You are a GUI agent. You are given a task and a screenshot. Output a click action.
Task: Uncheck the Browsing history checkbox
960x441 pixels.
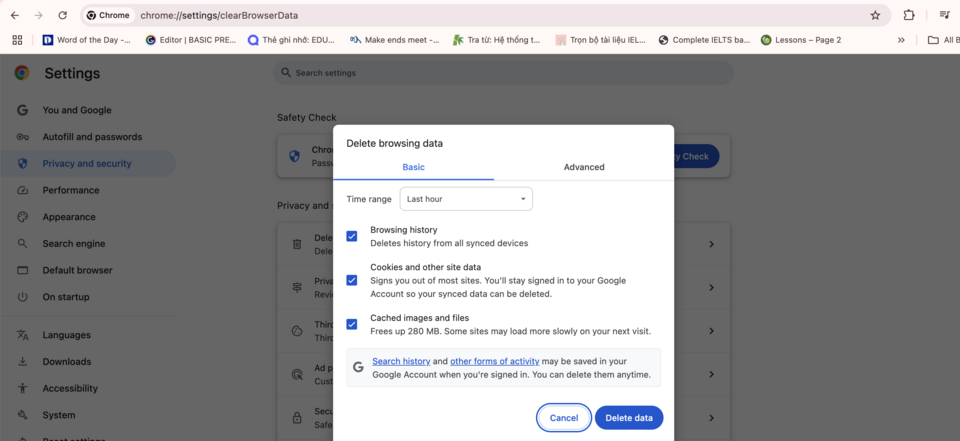(x=352, y=236)
